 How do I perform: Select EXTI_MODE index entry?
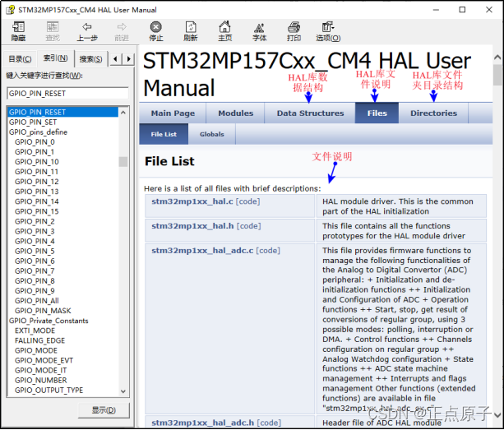coord(35,331)
